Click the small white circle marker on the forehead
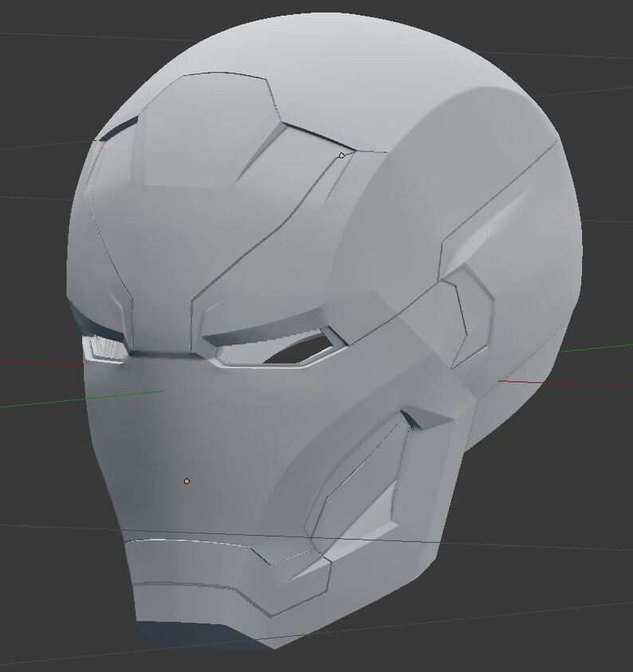Viewport: 633px width, 672px height. click(x=341, y=155)
